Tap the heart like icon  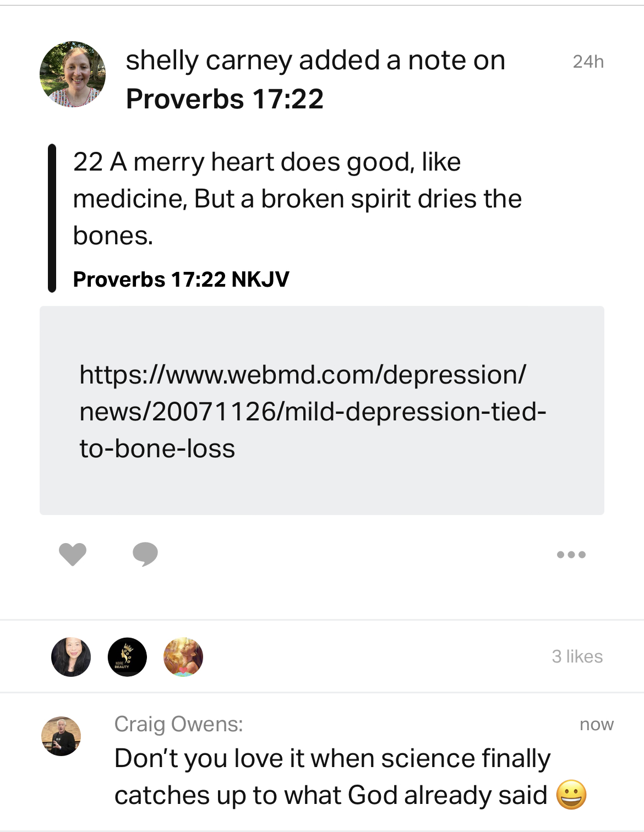73,554
